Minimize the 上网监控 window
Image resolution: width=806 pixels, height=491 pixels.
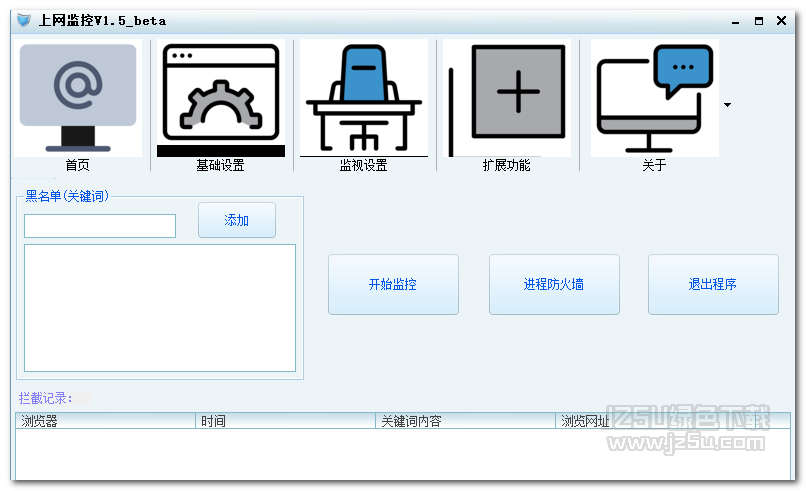tap(736, 21)
